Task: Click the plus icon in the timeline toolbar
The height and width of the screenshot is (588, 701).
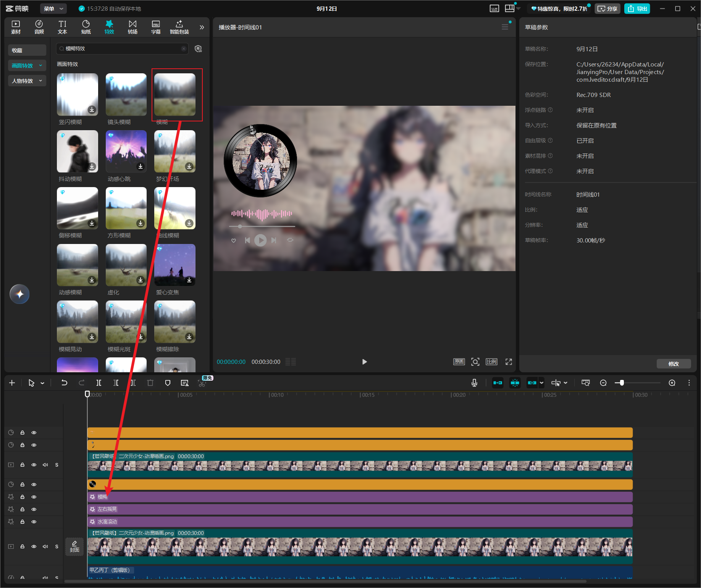Action: point(12,383)
